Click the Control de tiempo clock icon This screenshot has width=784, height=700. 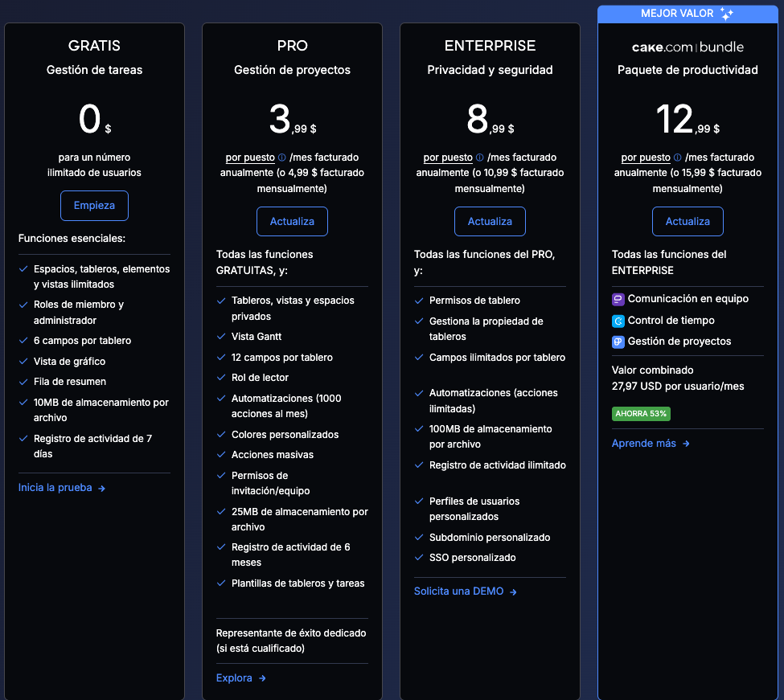(618, 321)
